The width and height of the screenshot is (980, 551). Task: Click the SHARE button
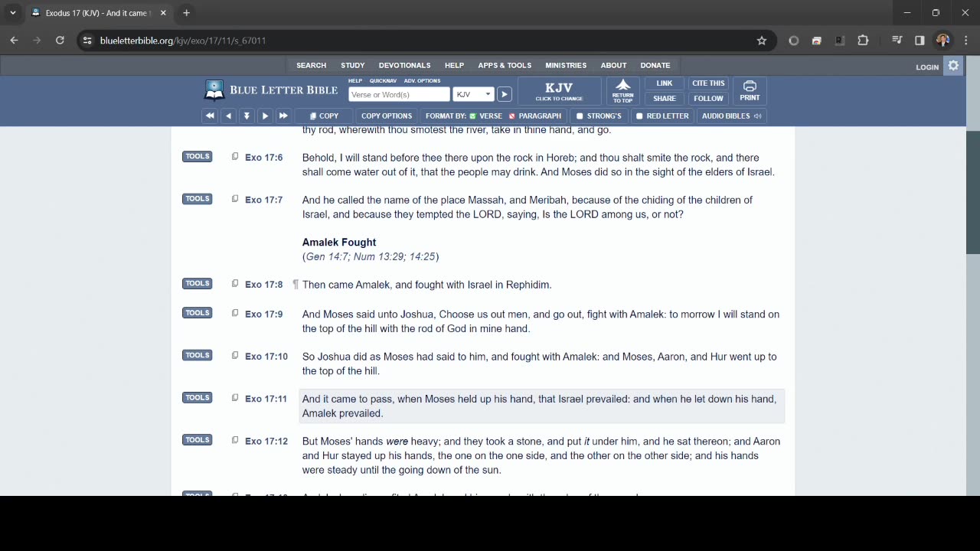pyautogui.click(x=665, y=99)
